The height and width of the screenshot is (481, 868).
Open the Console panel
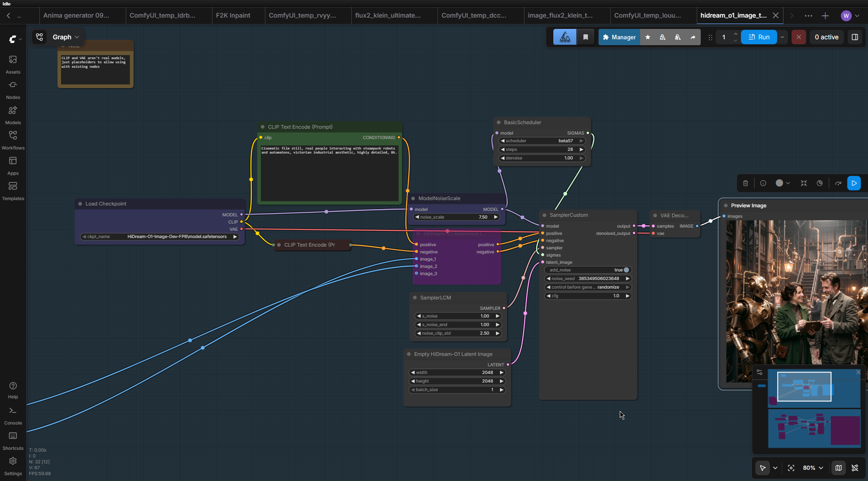[13, 416]
